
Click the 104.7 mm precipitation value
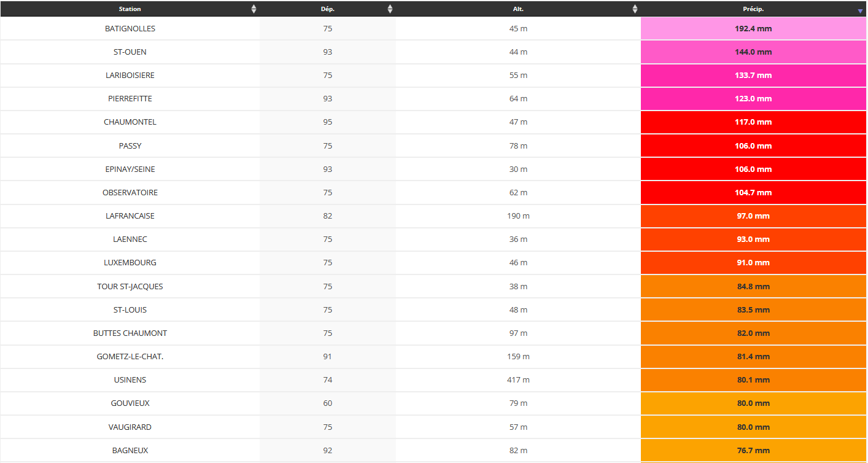[753, 193]
